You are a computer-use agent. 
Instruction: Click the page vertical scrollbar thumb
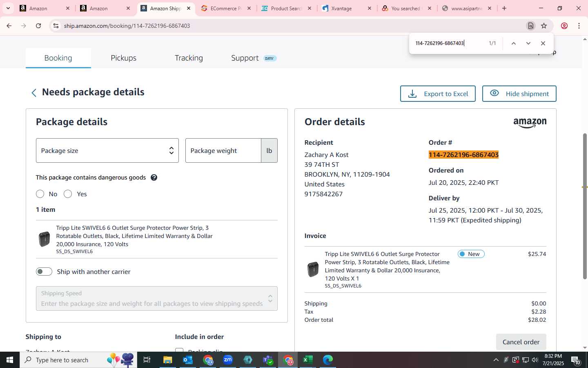585,206
